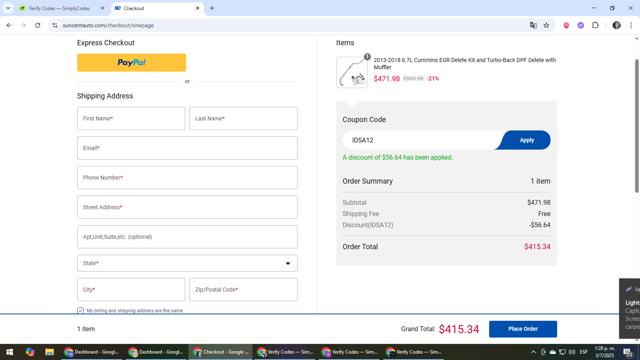Open the taskbar clock and date

coord(604,352)
